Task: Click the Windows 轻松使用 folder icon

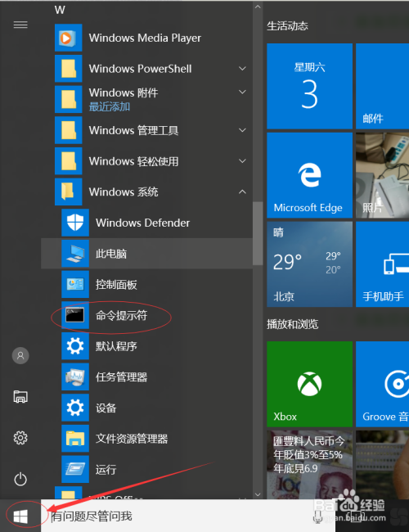Action: (x=68, y=160)
